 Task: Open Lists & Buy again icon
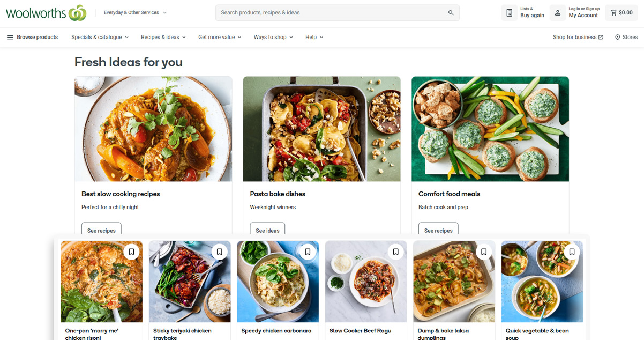pos(510,13)
